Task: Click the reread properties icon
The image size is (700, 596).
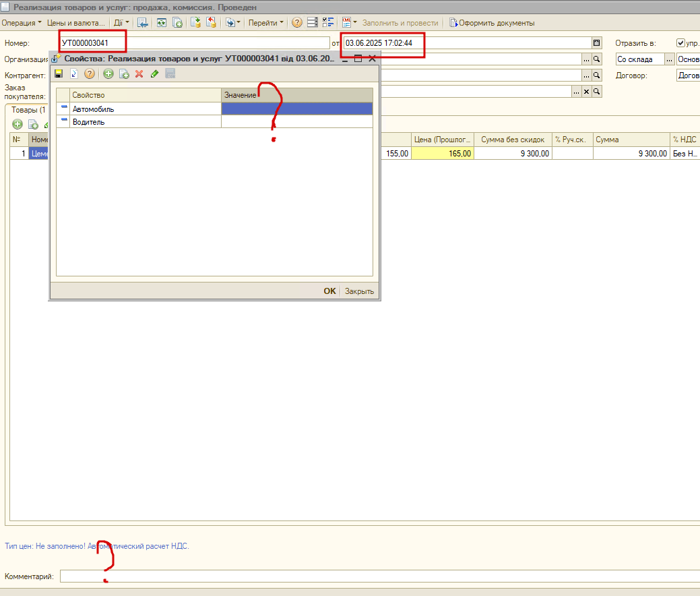Action: point(74,73)
